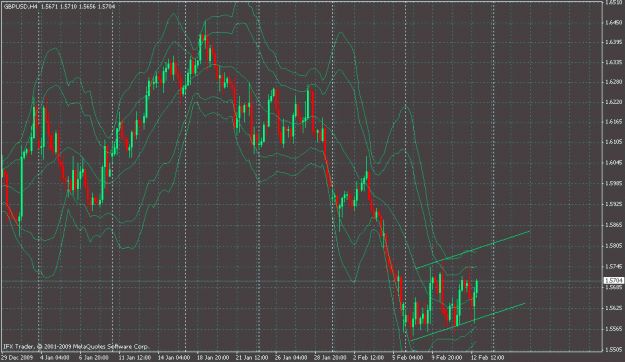
Task: Click the 1.6220 price axis label
Action: [x=614, y=102]
